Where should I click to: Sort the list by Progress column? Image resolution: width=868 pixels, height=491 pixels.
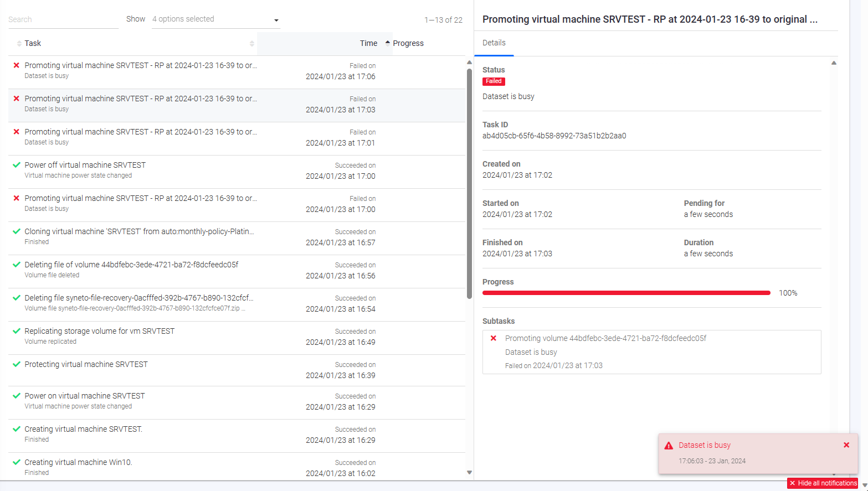pyautogui.click(x=408, y=43)
